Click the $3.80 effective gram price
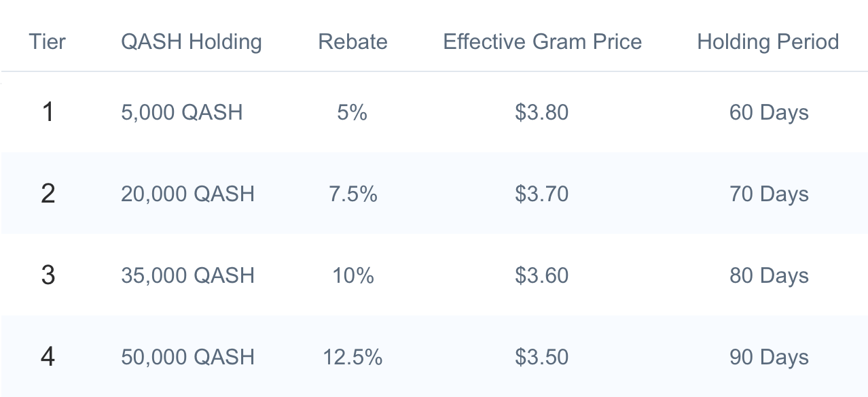 click(x=542, y=112)
